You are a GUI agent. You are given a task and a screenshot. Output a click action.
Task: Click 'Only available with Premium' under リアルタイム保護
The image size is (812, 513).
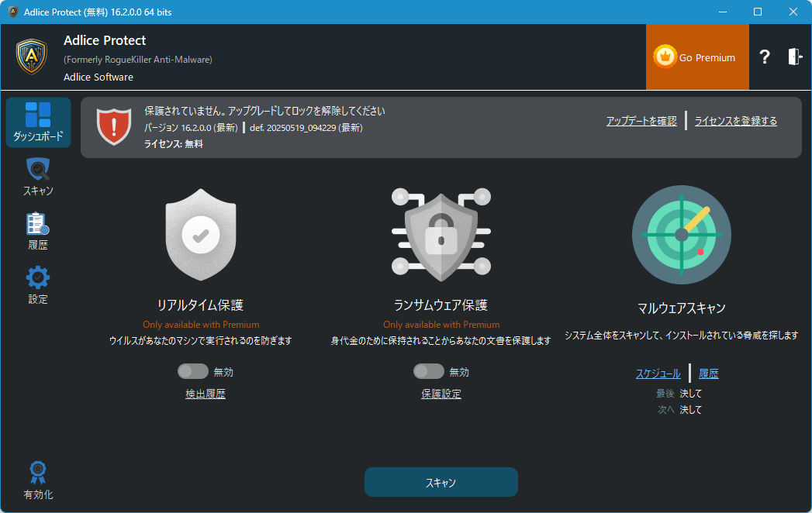pyautogui.click(x=201, y=325)
